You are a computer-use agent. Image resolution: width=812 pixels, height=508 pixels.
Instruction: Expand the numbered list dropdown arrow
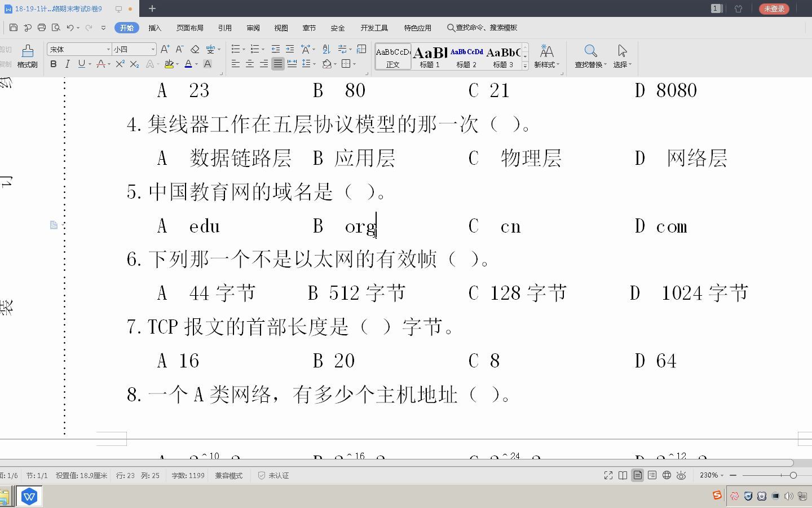pyautogui.click(x=263, y=50)
